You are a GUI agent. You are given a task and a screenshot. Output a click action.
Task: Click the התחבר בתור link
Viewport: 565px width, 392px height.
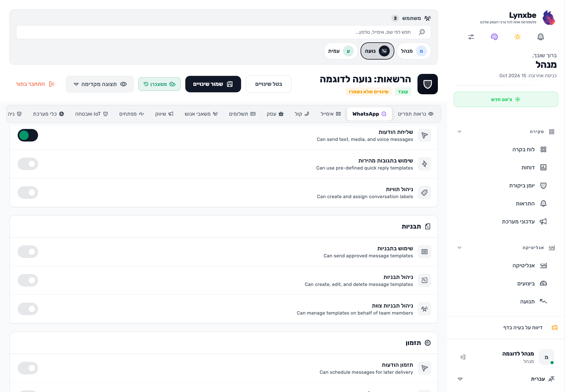tap(35, 84)
